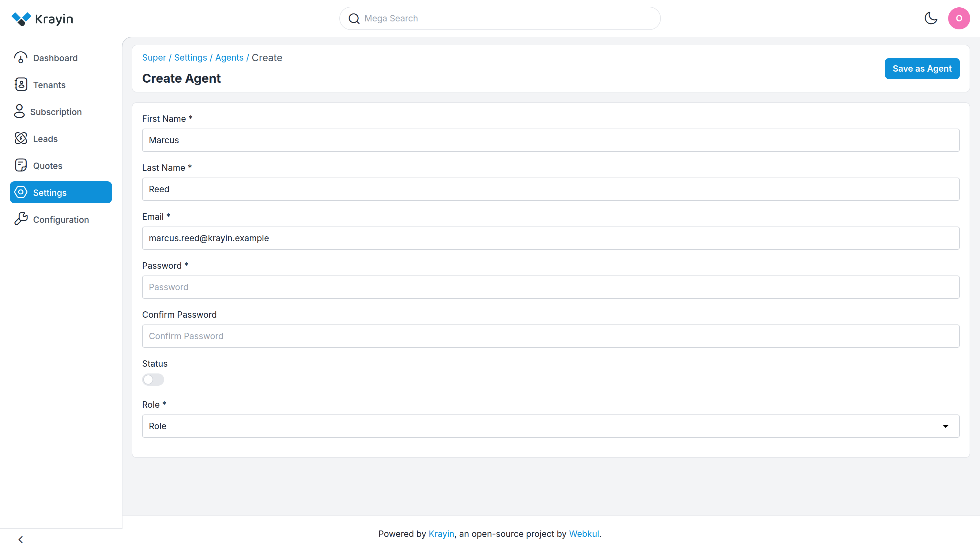
Task: Click the Subscription person icon
Action: click(19, 111)
